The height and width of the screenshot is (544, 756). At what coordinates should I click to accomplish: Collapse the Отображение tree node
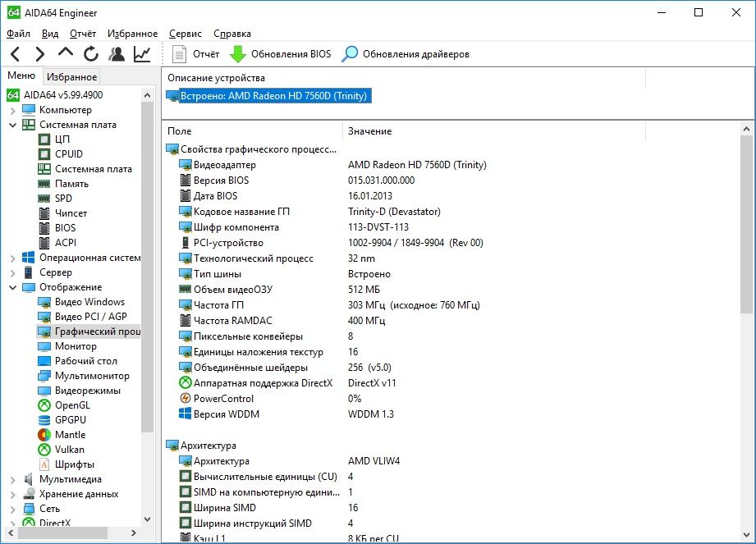pos(12,288)
